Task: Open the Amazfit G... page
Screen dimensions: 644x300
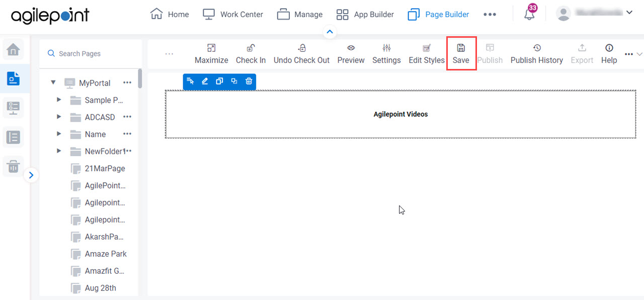Action: point(105,271)
